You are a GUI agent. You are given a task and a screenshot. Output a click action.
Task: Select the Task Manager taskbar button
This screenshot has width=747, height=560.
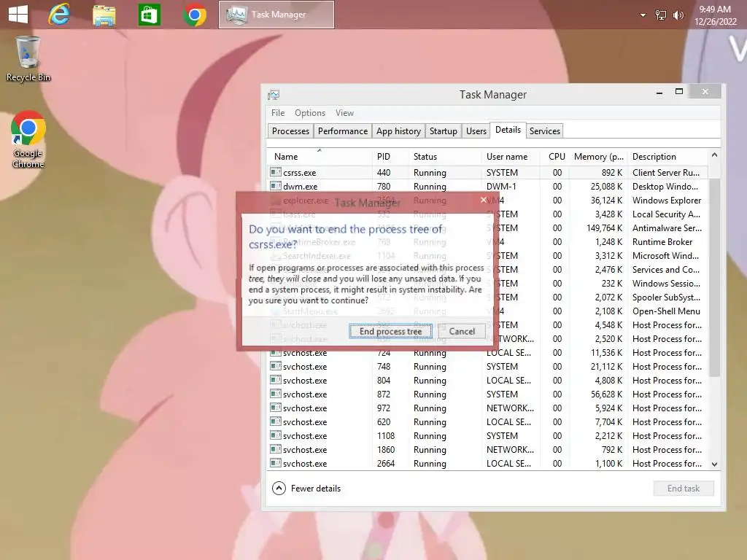[x=276, y=15]
